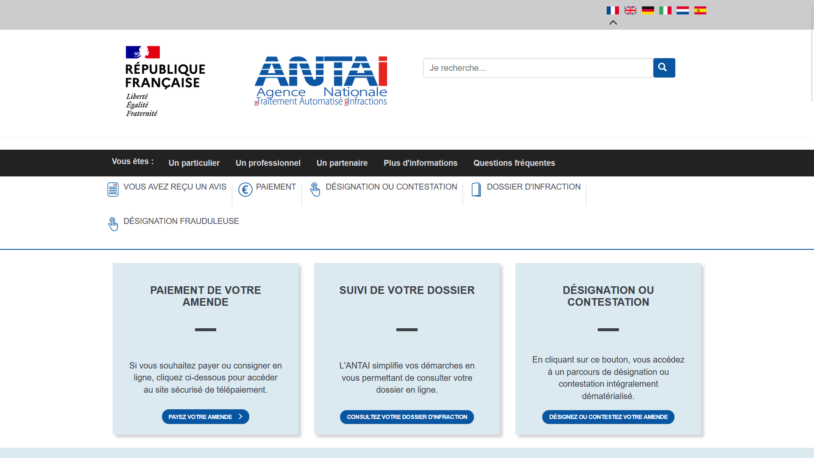Open the ANTAI logo homepage
Image resolution: width=814 pixels, height=458 pixels.
[x=321, y=81]
